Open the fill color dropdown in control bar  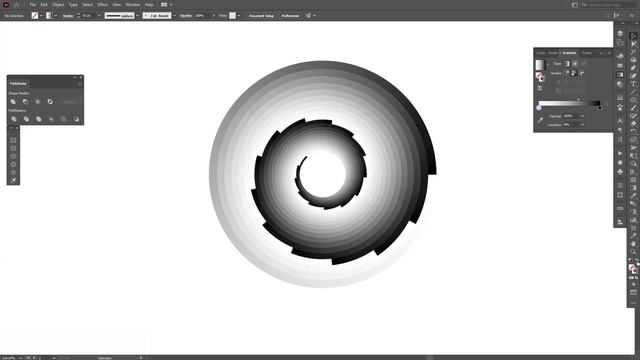coord(41,16)
